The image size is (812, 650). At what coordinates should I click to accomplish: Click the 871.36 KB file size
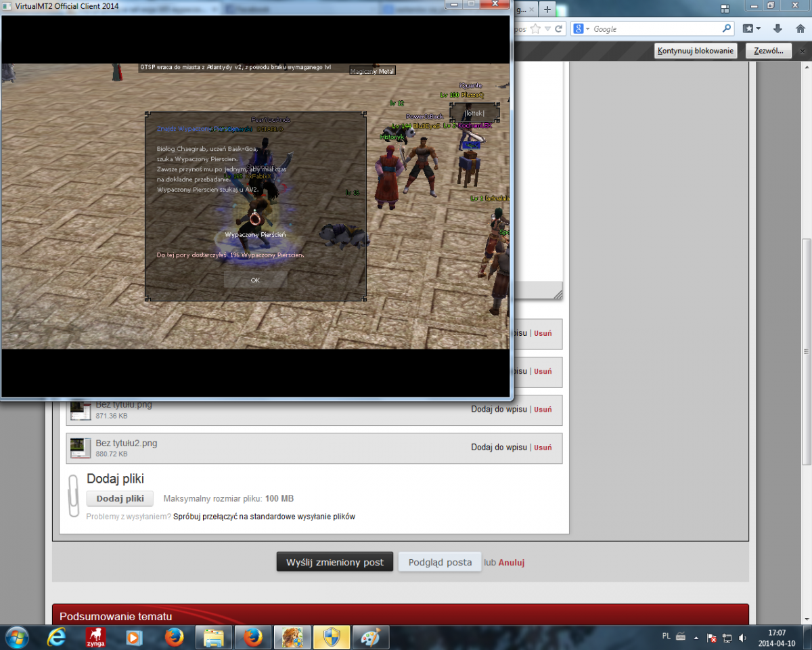(111, 416)
